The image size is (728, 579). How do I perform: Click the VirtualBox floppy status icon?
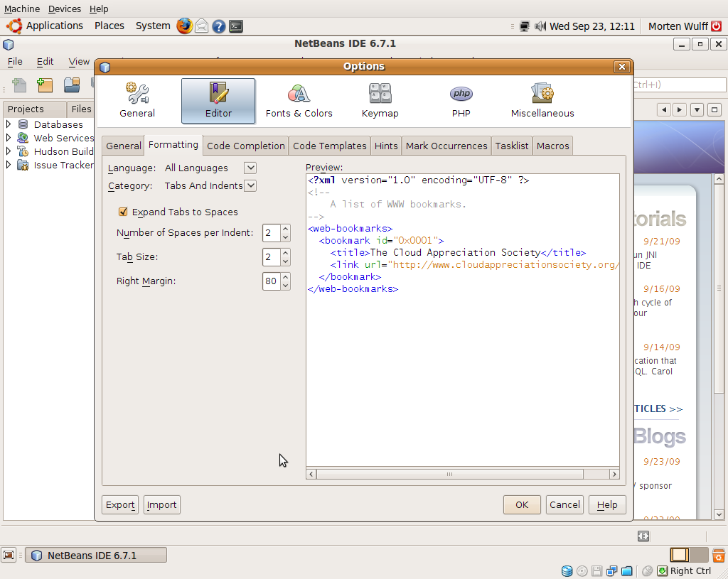597,571
